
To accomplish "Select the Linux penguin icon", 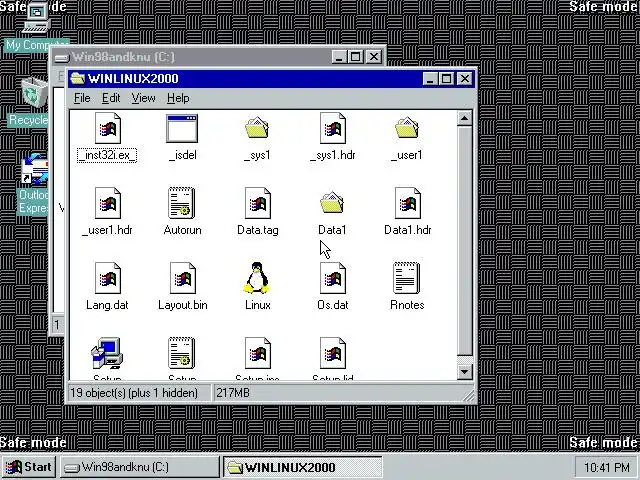I will 257,278.
